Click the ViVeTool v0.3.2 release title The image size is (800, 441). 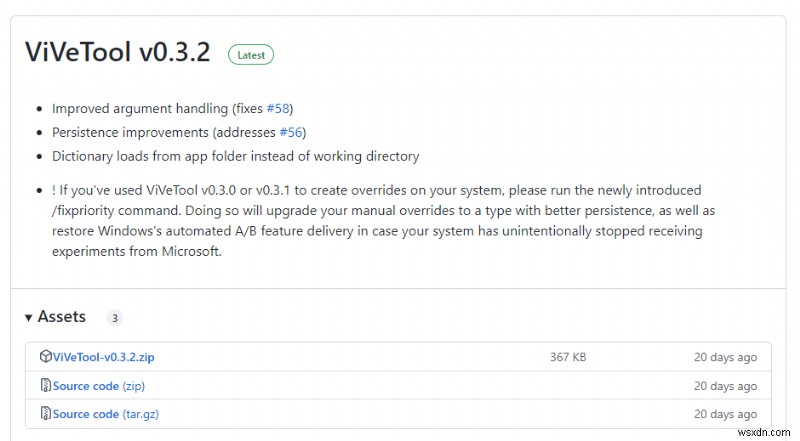[x=118, y=52]
